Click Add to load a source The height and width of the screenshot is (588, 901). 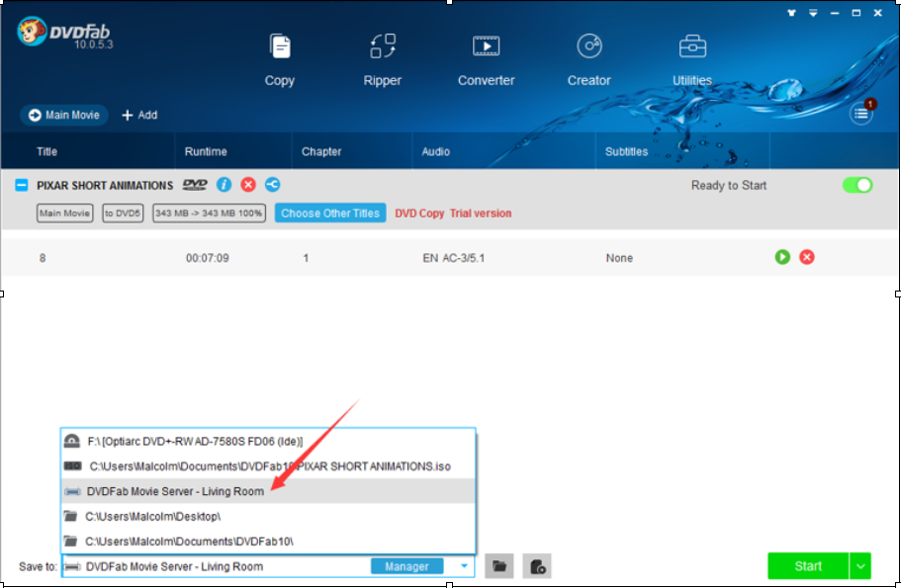click(x=139, y=115)
